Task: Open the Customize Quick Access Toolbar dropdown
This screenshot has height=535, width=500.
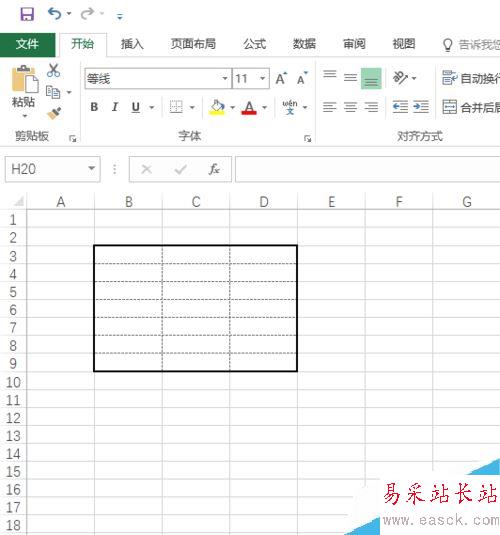Action: 120,16
